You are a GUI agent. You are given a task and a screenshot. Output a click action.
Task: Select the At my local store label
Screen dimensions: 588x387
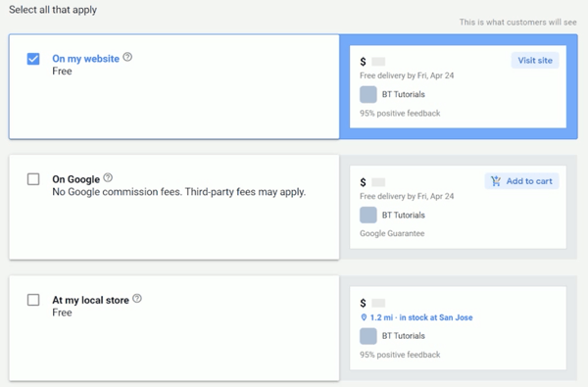[90, 301]
